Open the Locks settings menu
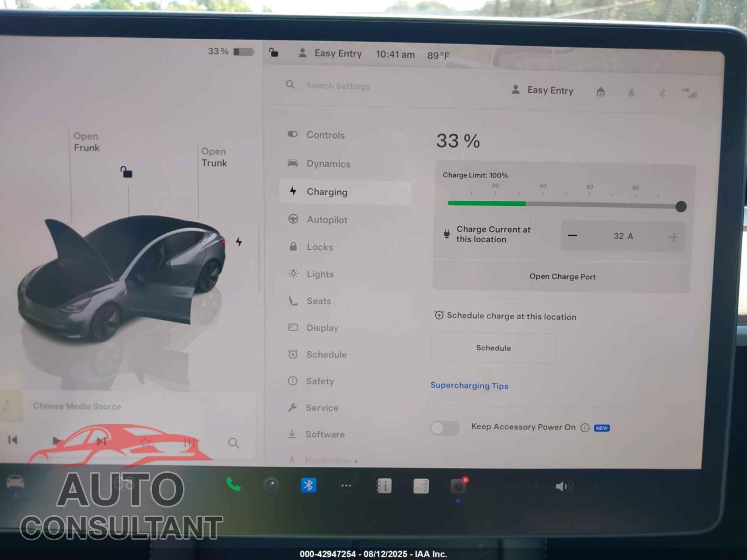Viewport: 747px width, 560px height. point(310,247)
